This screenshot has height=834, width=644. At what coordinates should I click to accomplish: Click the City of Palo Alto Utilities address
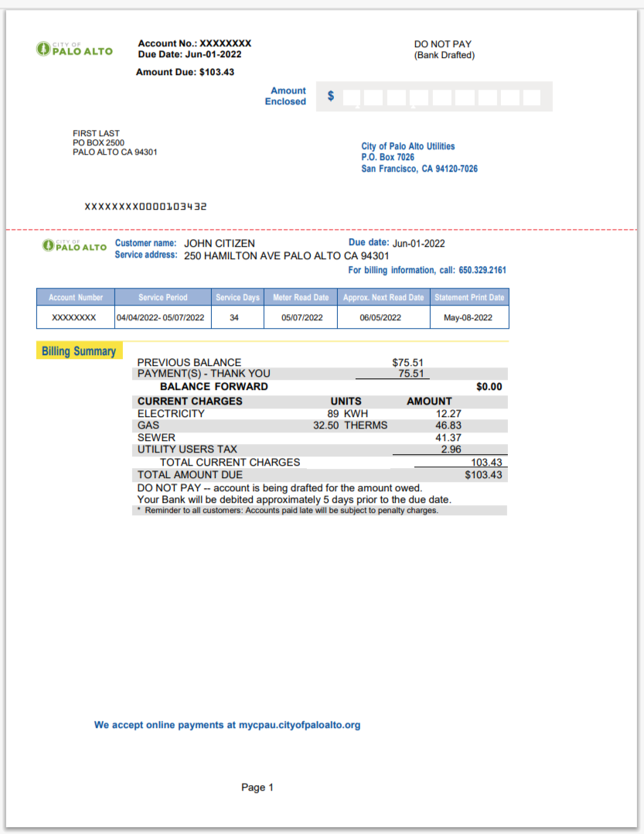coord(419,157)
